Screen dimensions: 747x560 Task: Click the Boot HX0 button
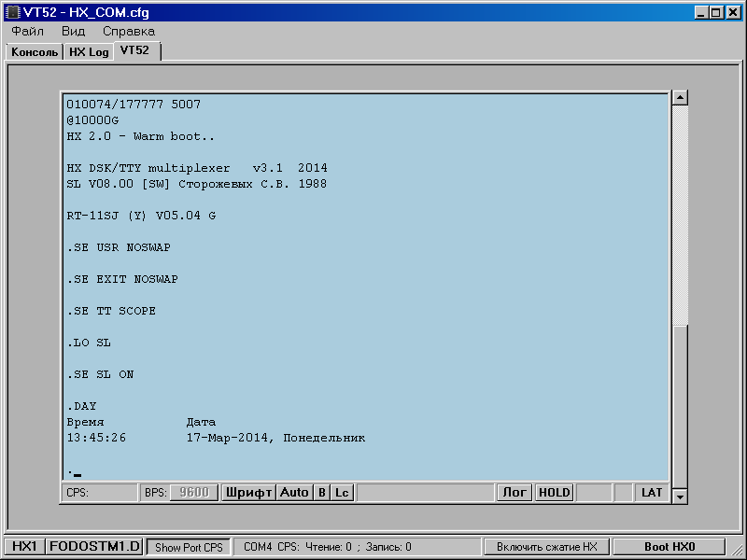click(x=671, y=546)
